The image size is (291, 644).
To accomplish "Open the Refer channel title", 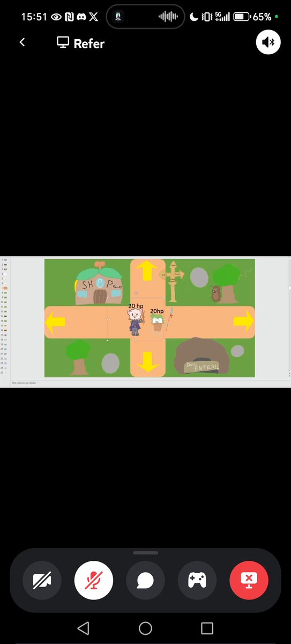I will (89, 43).
